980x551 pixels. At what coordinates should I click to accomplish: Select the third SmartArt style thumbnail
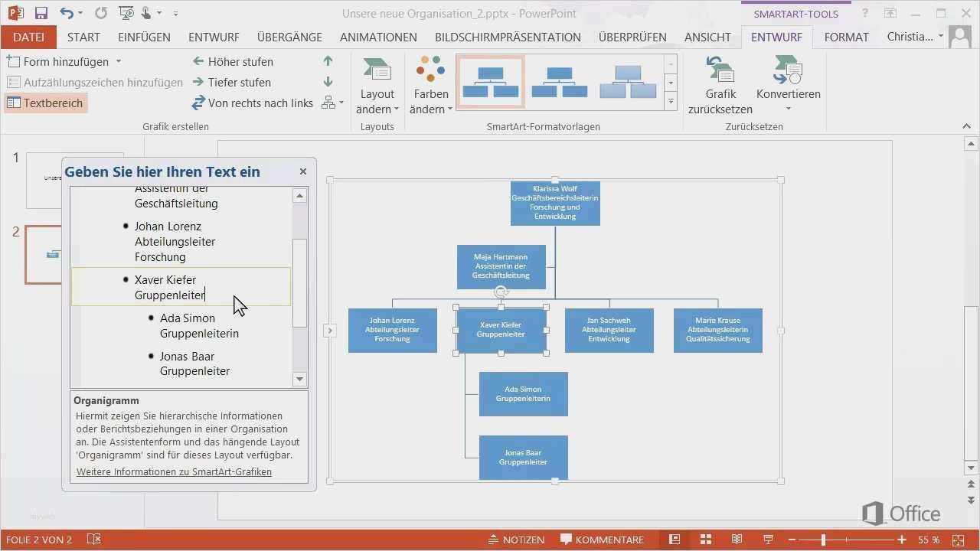[x=628, y=82]
